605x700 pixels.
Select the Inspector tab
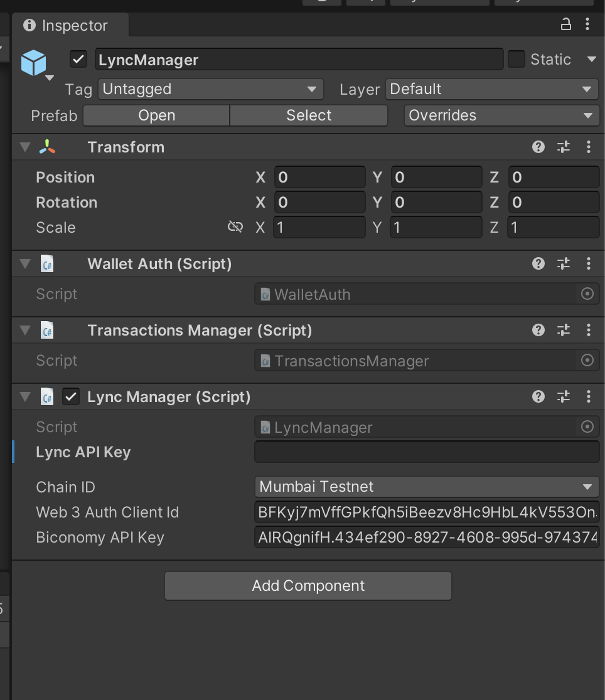coord(70,26)
